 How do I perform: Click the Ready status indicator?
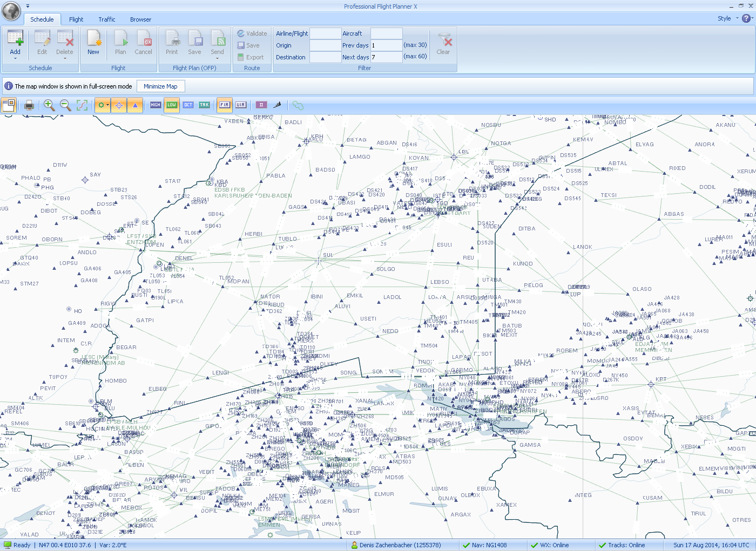click(x=17, y=545)
